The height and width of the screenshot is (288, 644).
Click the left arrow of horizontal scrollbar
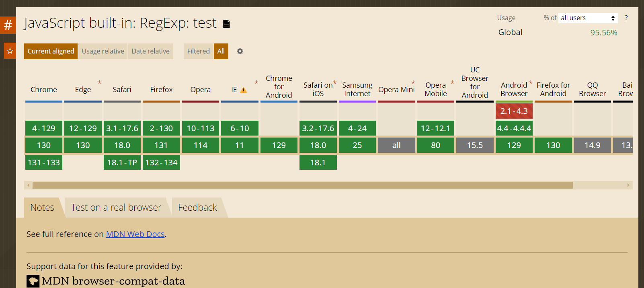pos(28,185)
